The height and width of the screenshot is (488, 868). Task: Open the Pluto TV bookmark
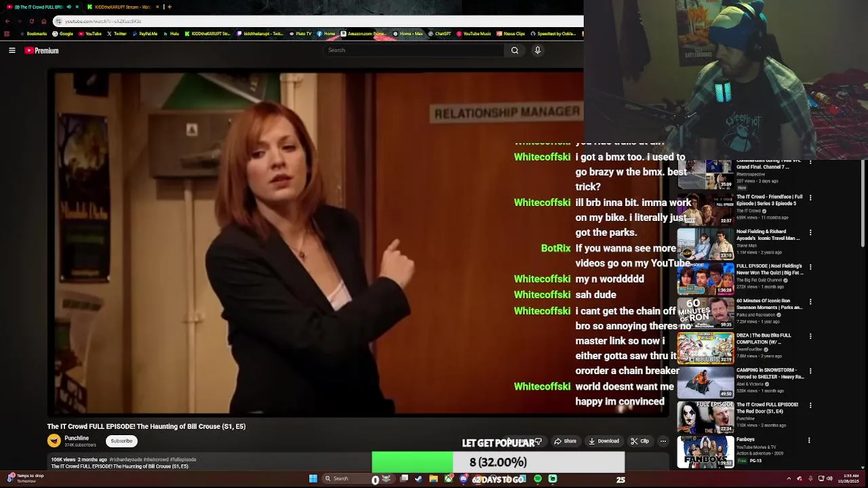click(x=300, y=34)
